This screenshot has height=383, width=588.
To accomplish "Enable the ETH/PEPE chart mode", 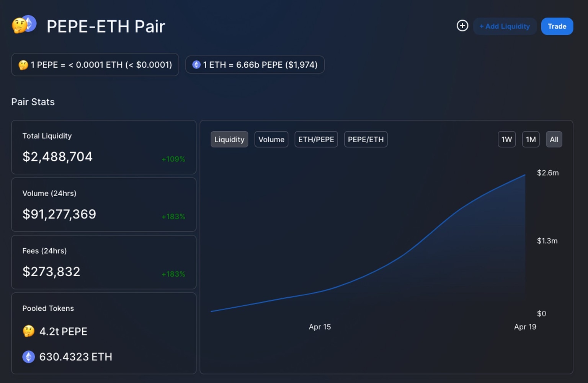I will click(x=316, y=139).
